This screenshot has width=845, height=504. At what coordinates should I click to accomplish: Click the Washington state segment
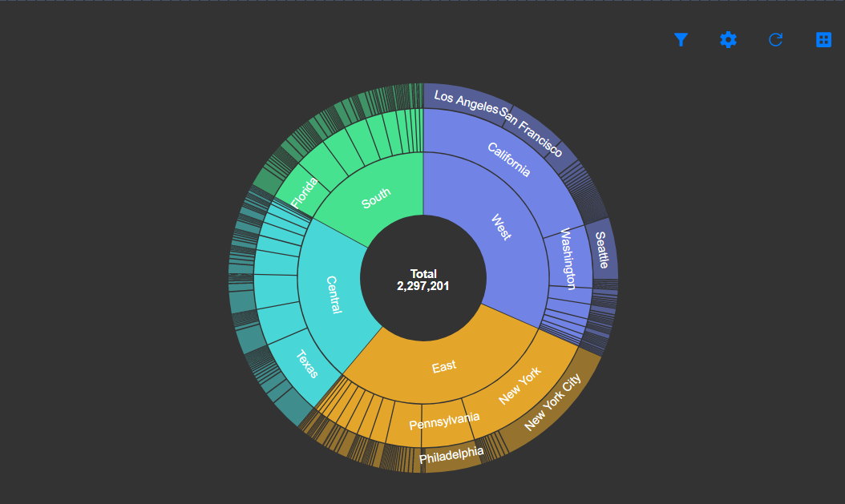coord(568,258)
